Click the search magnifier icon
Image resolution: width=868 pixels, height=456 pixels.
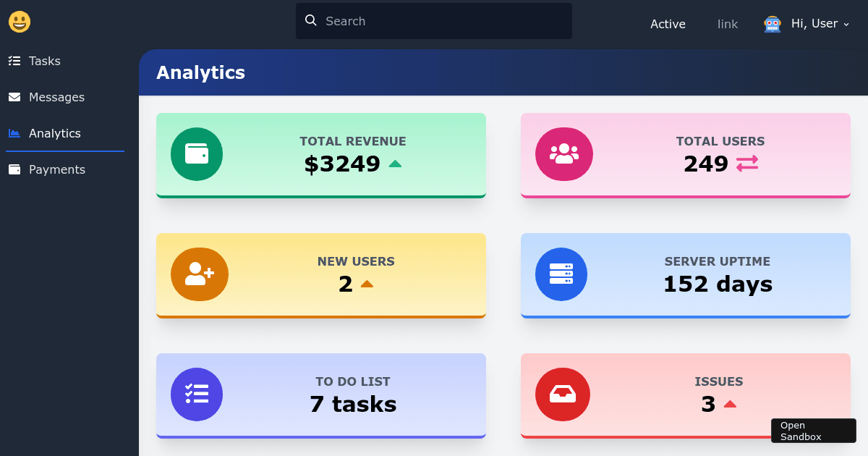point(311,20)
